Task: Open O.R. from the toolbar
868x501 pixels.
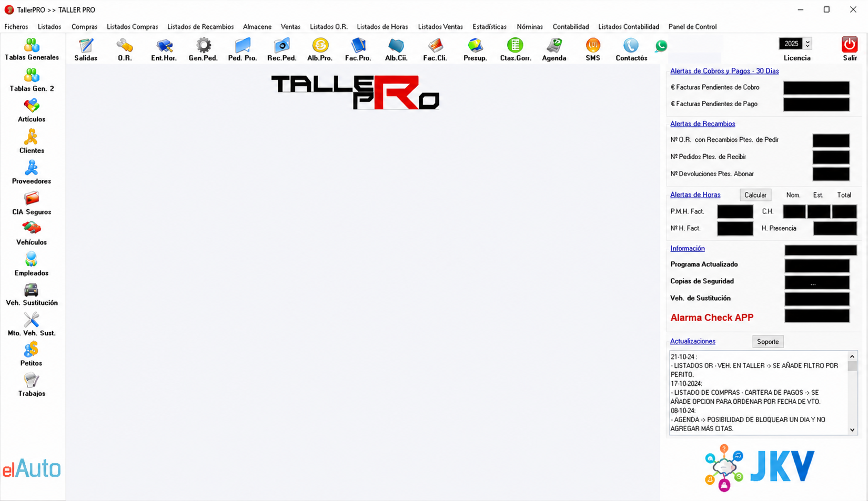Action: (x=125, y=50)
